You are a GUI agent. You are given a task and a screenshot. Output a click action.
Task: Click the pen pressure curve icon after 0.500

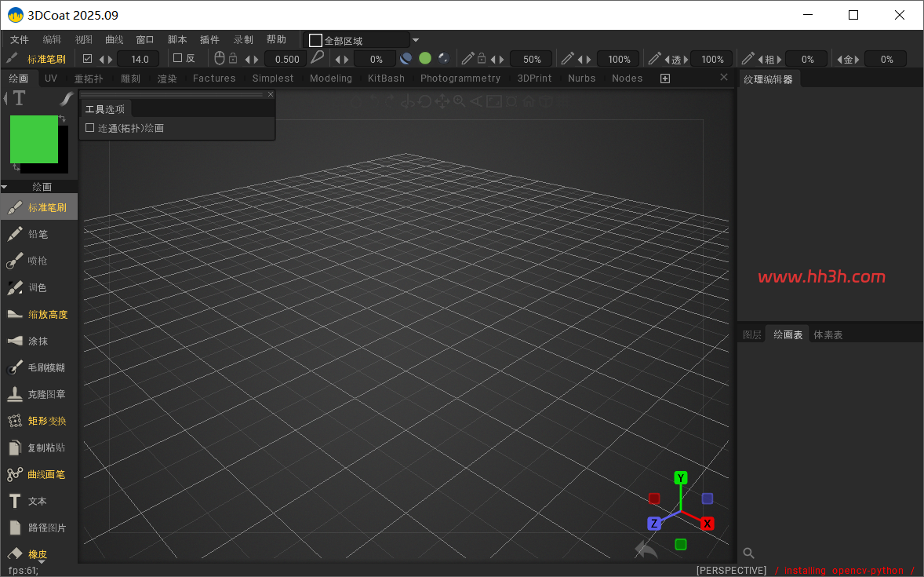(x=317, y=57)
